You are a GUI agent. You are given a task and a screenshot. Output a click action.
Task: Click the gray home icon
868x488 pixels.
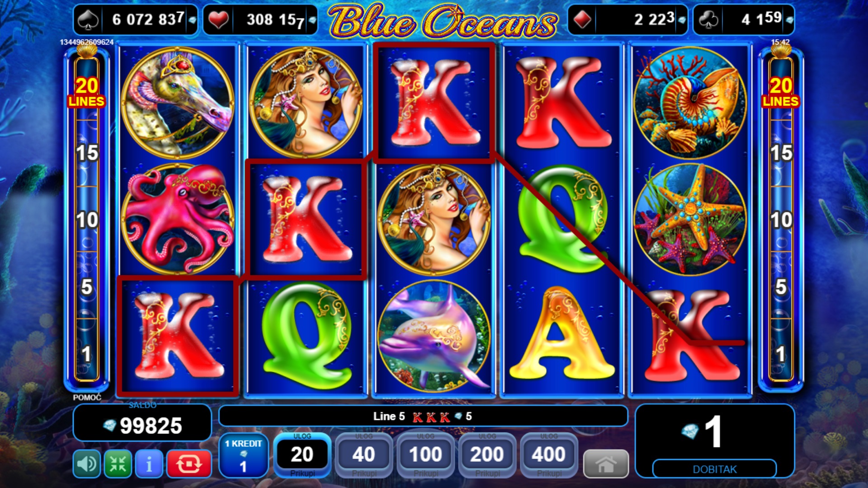click(x=606, y=464)
